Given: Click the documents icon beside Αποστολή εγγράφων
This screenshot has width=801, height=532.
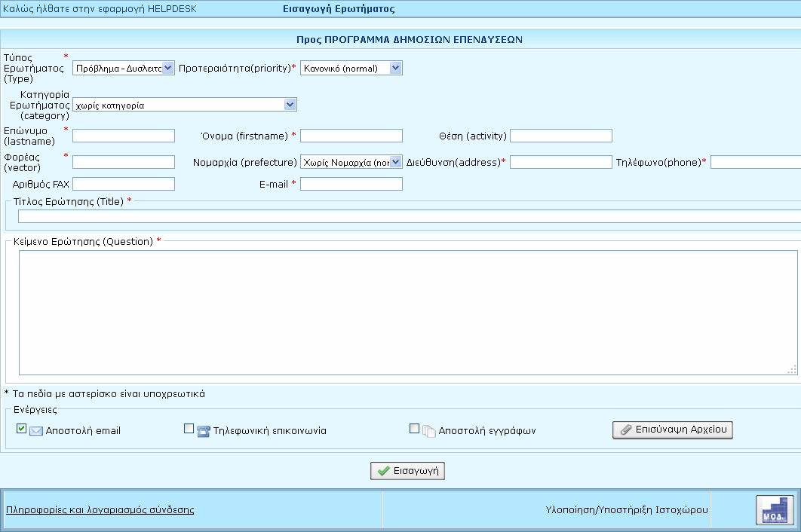Looking at the screenshot, I should tap(428, 432).
